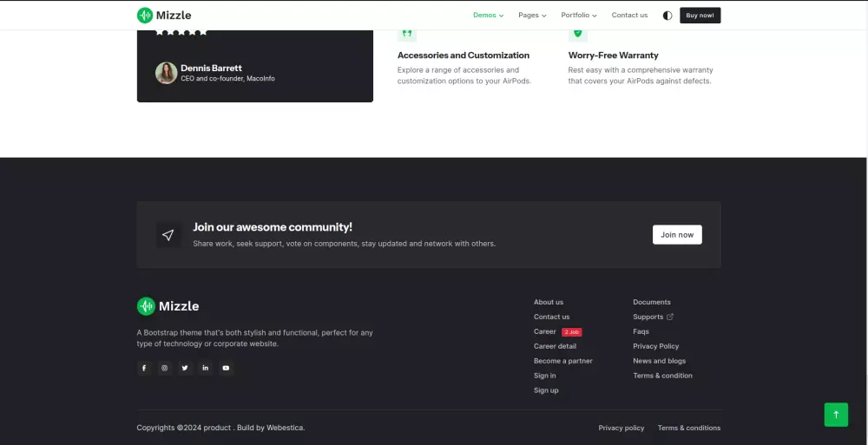
Task: Click the footer Mizzle logo
Action: pos(168,306)
